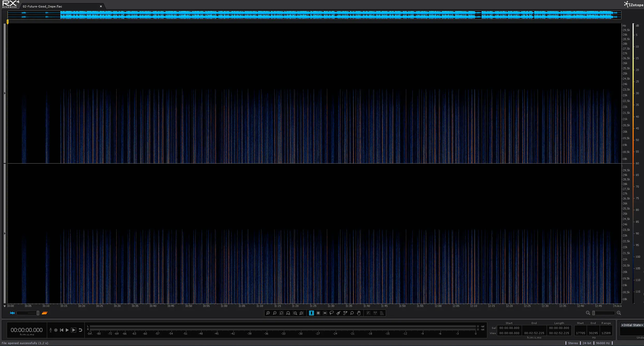Expand right channel arrow on left edge

tap(5, 233)
